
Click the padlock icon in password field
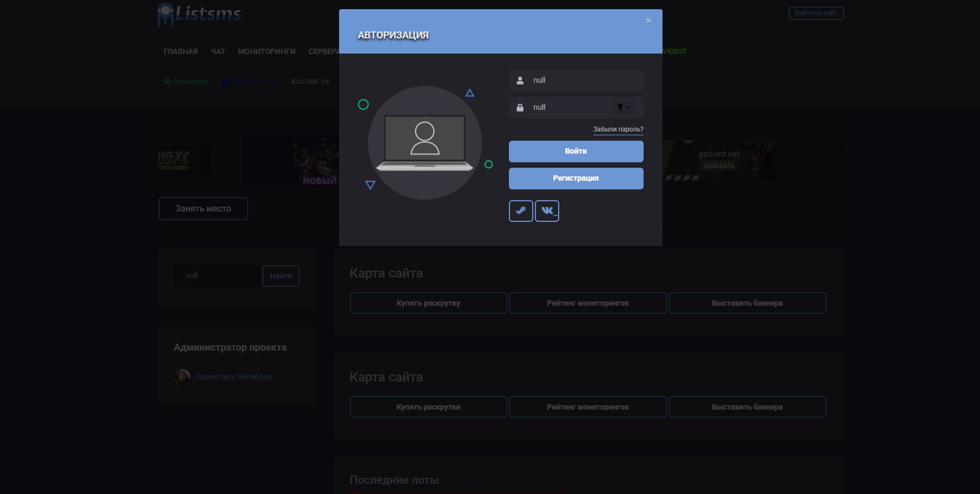click(520, 108)
